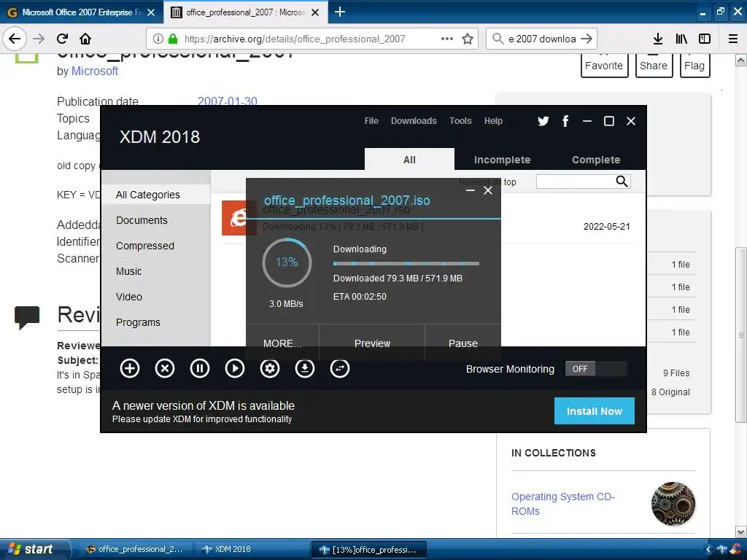
Task: Open XDM Downloads menu
Action: [414, 121]
